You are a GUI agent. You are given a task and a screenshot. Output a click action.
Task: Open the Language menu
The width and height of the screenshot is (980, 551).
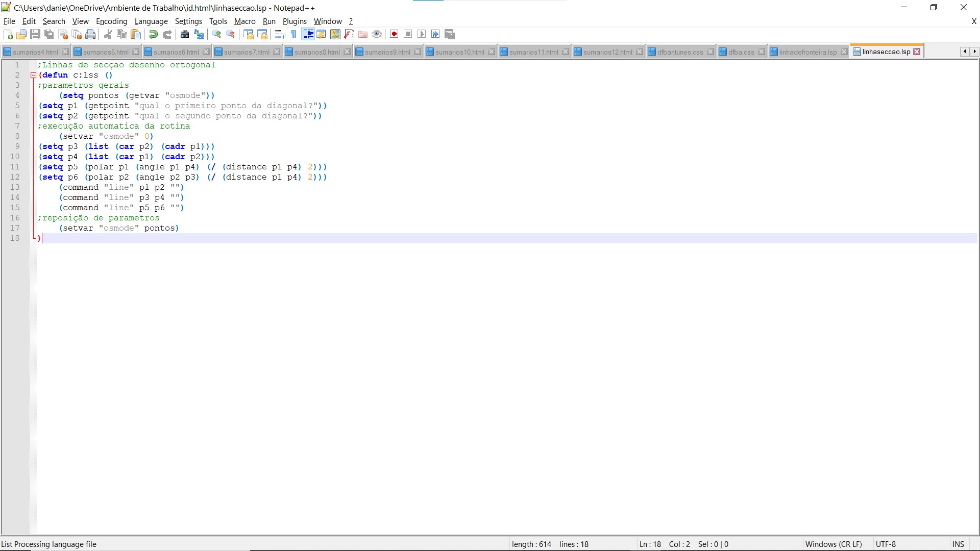[x=151, y=21]
